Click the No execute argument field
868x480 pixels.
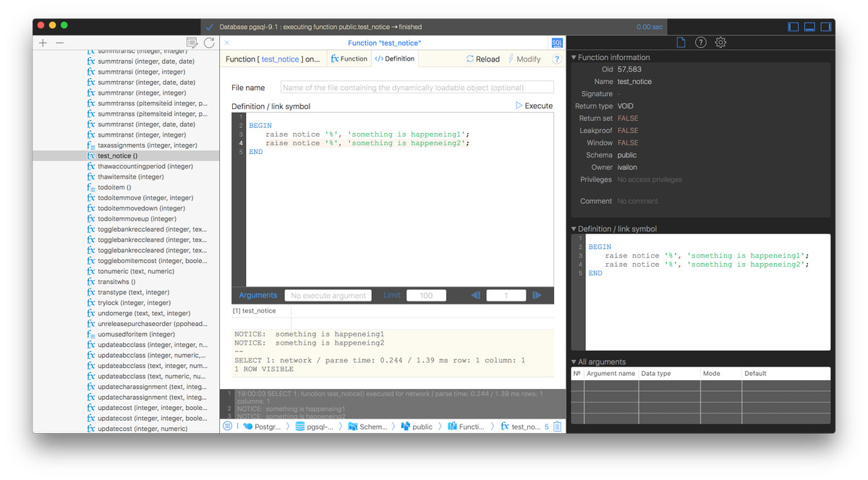click(x=328, y=296)
